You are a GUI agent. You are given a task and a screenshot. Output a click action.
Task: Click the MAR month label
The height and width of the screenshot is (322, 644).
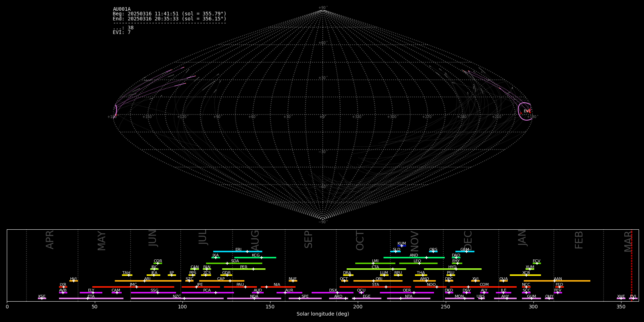(x=628, y=241)
